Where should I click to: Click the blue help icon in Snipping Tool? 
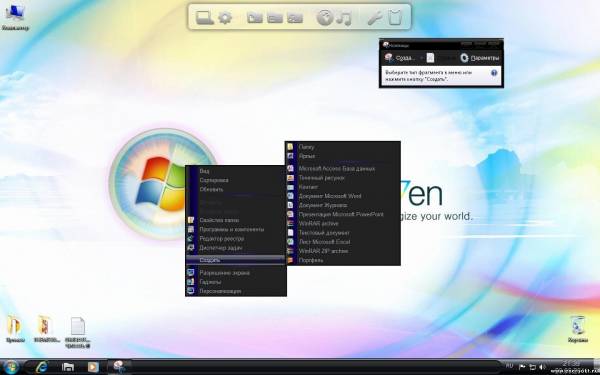click(494, 73)
